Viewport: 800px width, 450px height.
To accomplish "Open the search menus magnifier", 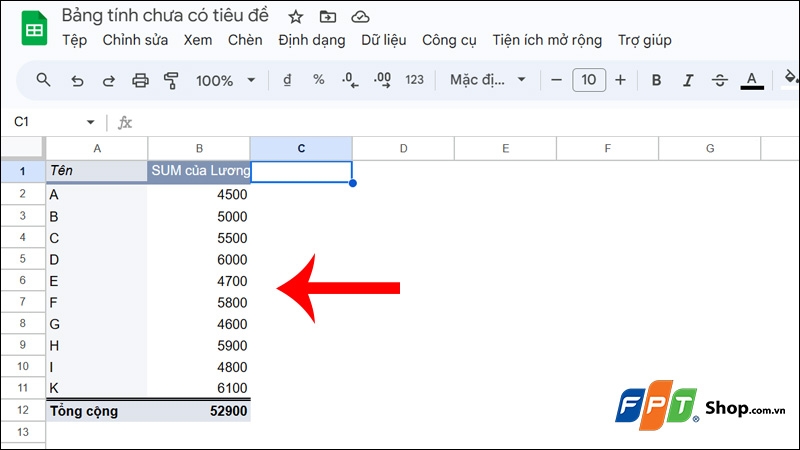I will [43, 80].
